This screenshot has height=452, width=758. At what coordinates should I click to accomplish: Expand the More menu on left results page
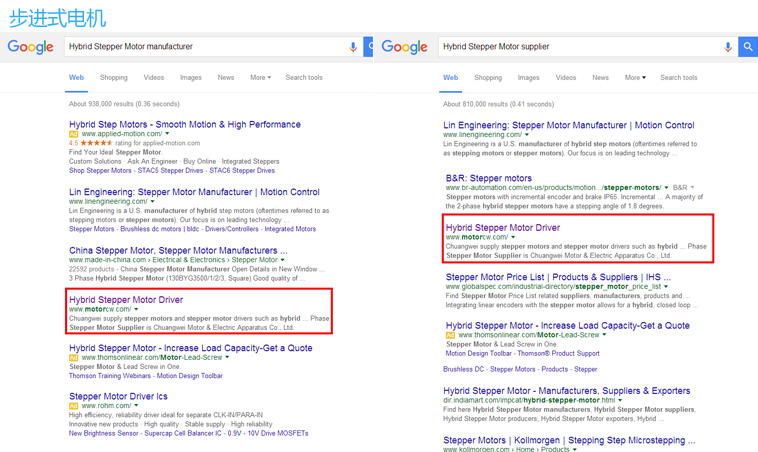tap(261, 77)
